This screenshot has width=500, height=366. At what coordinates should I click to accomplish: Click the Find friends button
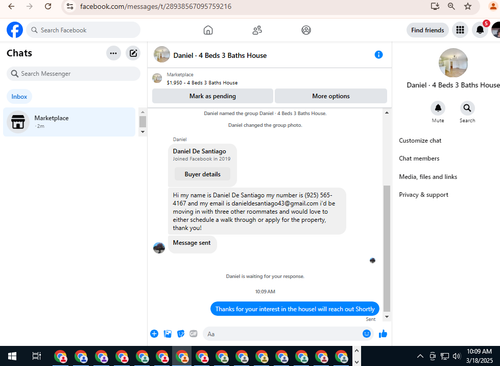[427, 30]
